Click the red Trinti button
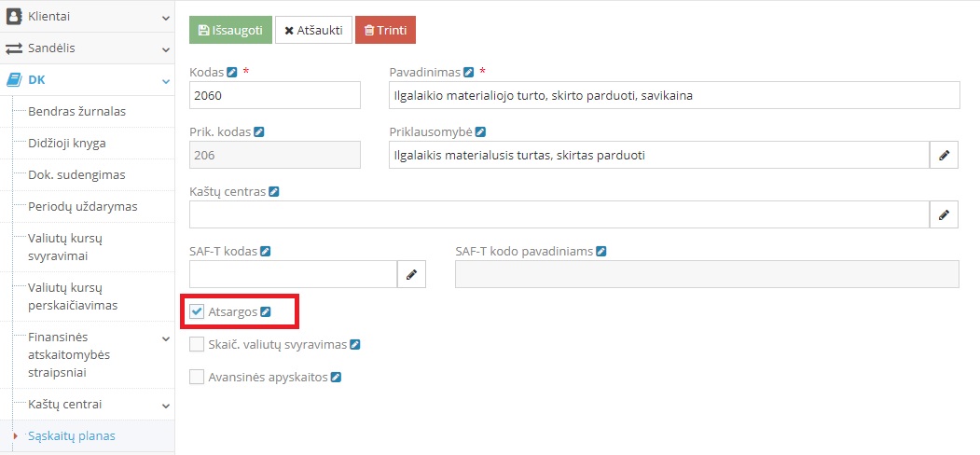 point(385,31)
